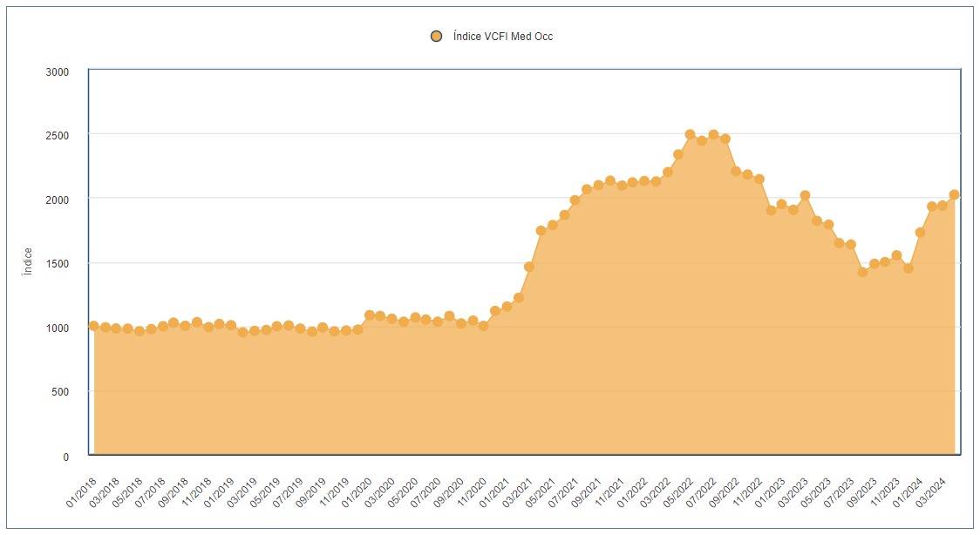980x535 pixels.
Task: Toggle the Índice VCFI Med Occ series label
Action: pos(503,37)
